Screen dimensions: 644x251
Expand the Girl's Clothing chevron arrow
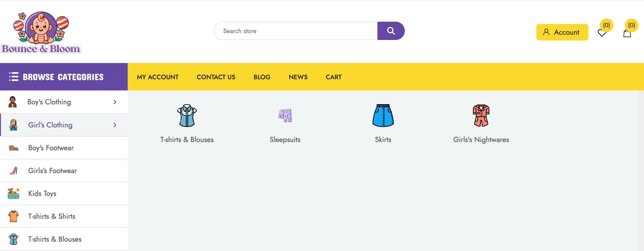[x=115, y=125]
